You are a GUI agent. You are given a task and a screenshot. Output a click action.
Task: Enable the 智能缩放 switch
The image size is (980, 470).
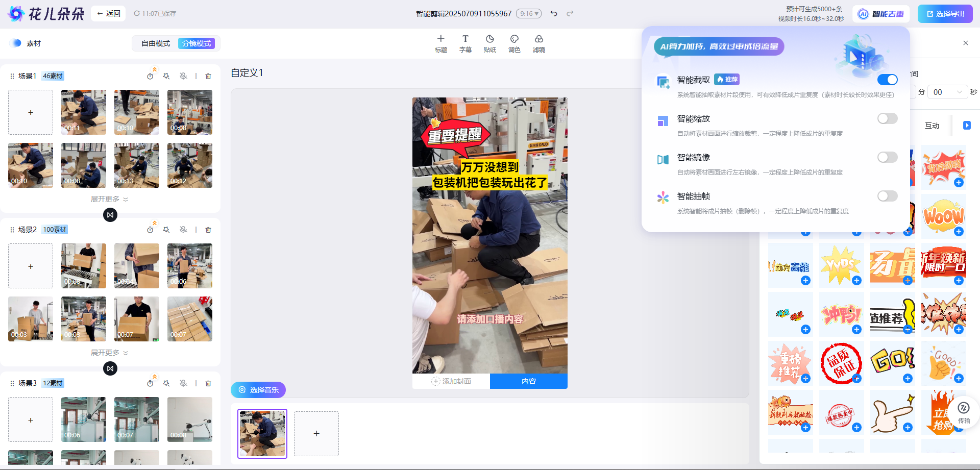[888, 118]
